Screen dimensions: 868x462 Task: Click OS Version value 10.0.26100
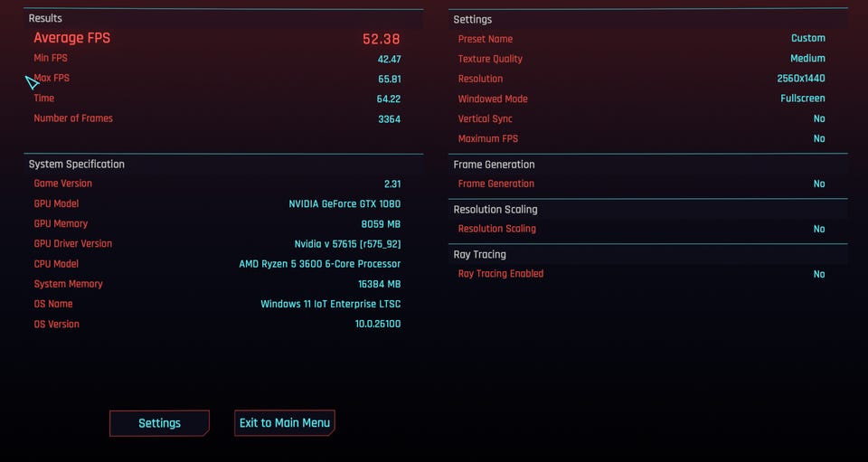pyautogui.click(x=378, y=325)
